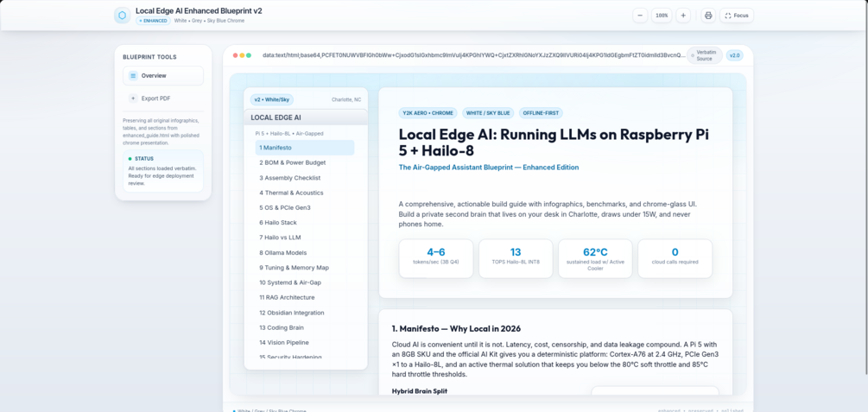Click the Air-Gapped Assistant Blueprint subtitle

point(489,168)
